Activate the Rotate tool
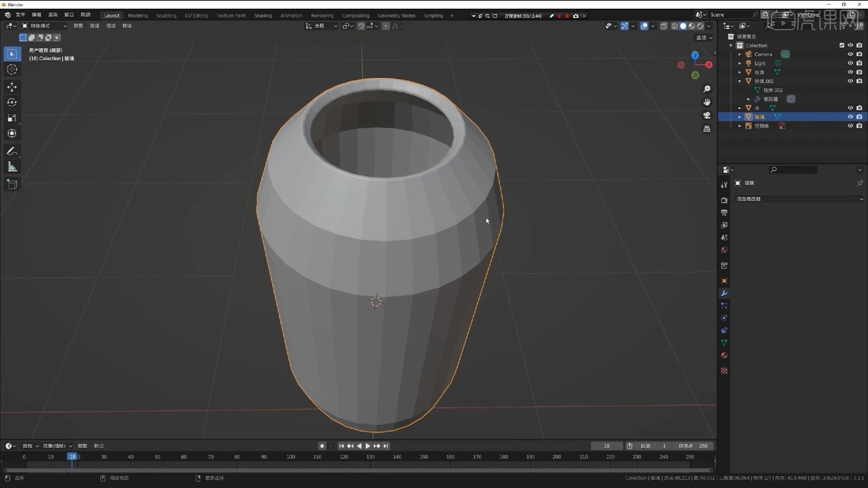 [x=12, y=103]
